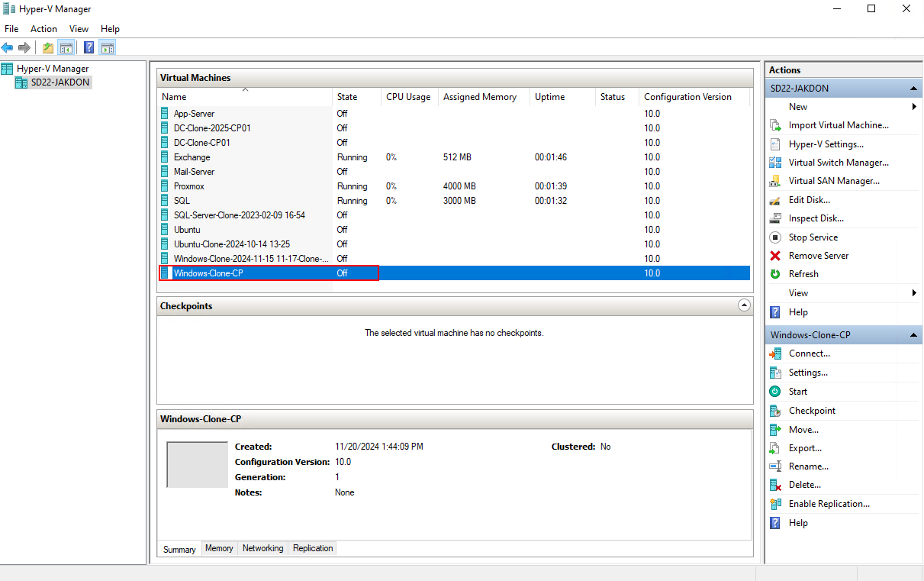
Task: Click the Back arrow toolbar icon
Action: (8, 47)
